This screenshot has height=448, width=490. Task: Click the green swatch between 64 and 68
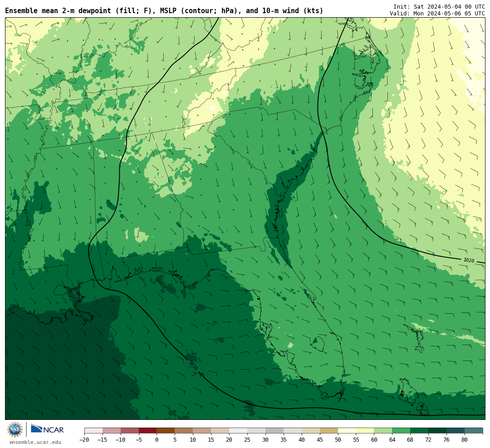(x=402, y=431)
